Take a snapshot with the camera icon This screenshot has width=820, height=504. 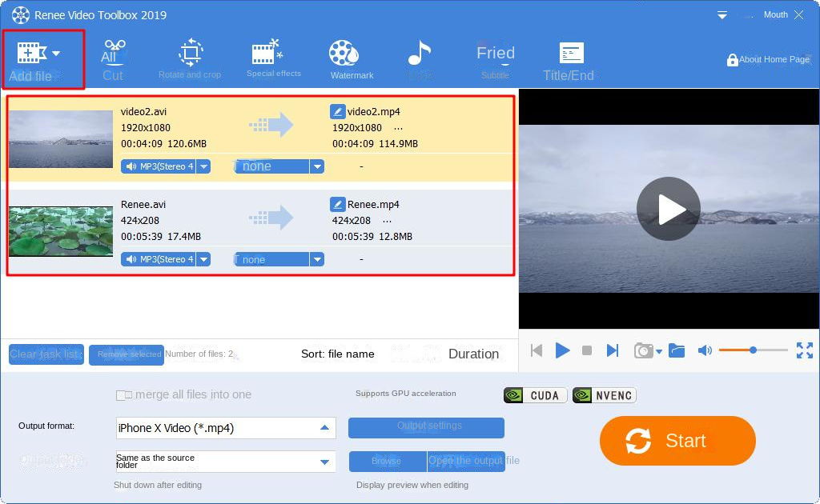(x=645, y=350)
